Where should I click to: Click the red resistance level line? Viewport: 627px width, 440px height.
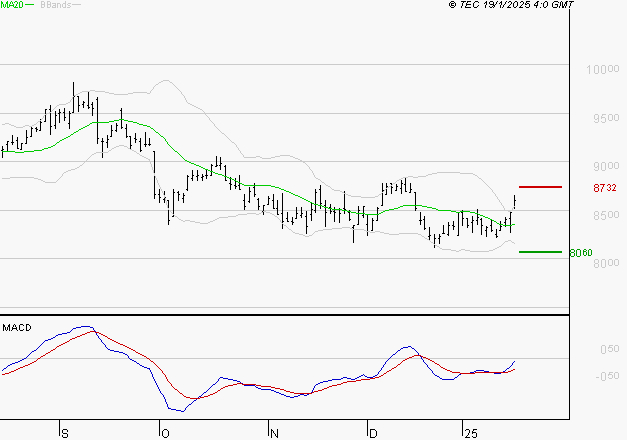click(x=540, y=187)
